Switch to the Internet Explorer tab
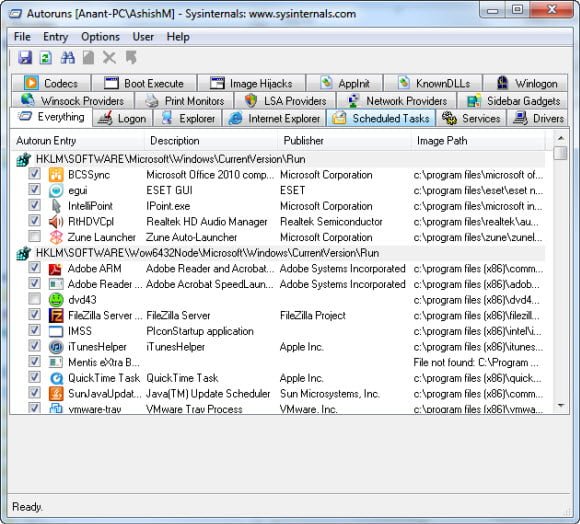Viewport: 580px width, 524px height. (x=274, y=119)
